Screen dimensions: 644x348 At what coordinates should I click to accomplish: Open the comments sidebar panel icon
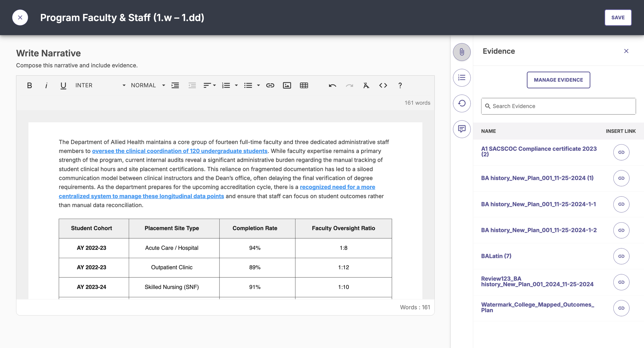pos(462,129)
